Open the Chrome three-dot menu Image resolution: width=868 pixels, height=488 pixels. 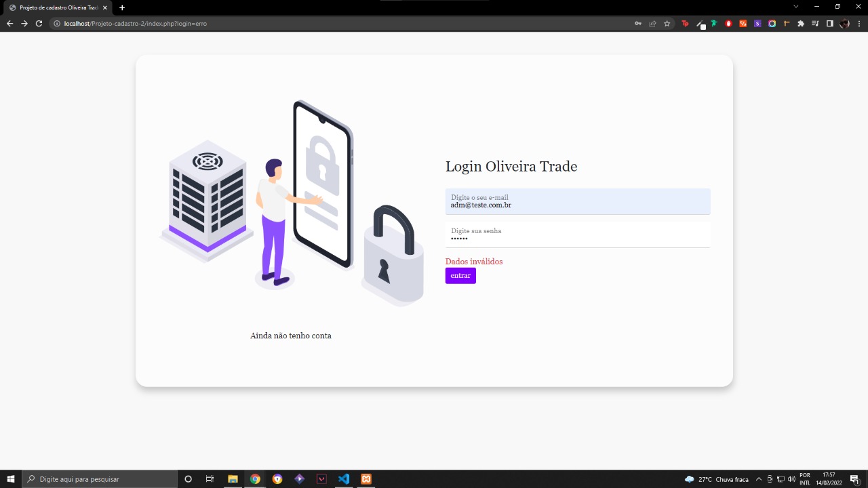click(859, 23)
